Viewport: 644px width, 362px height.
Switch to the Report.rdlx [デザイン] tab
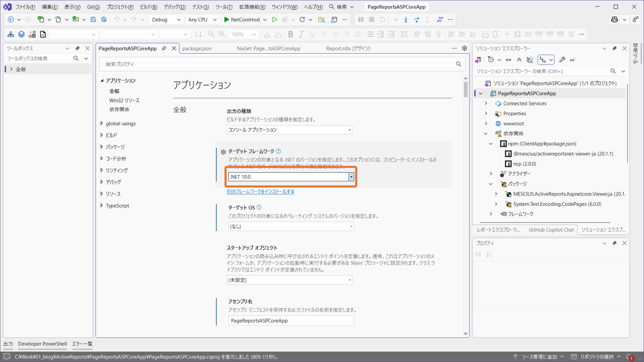point(348,48)
